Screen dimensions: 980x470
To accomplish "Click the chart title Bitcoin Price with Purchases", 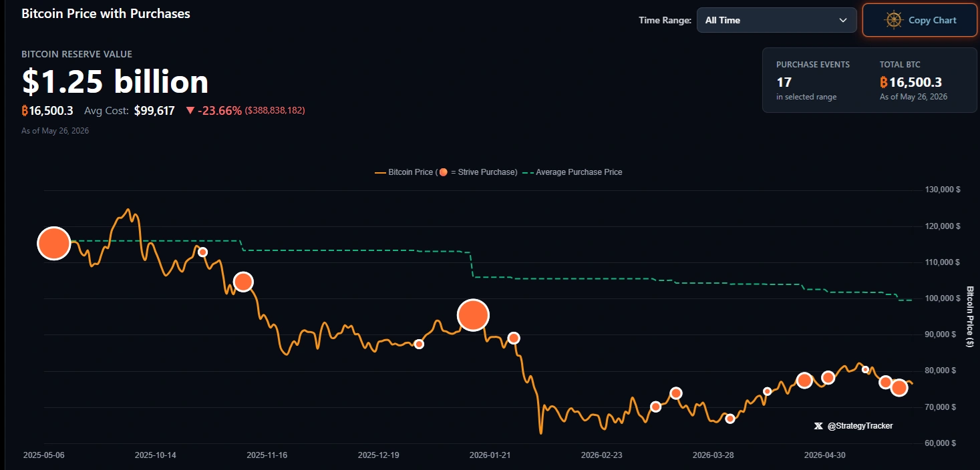I will coord(106,13).
